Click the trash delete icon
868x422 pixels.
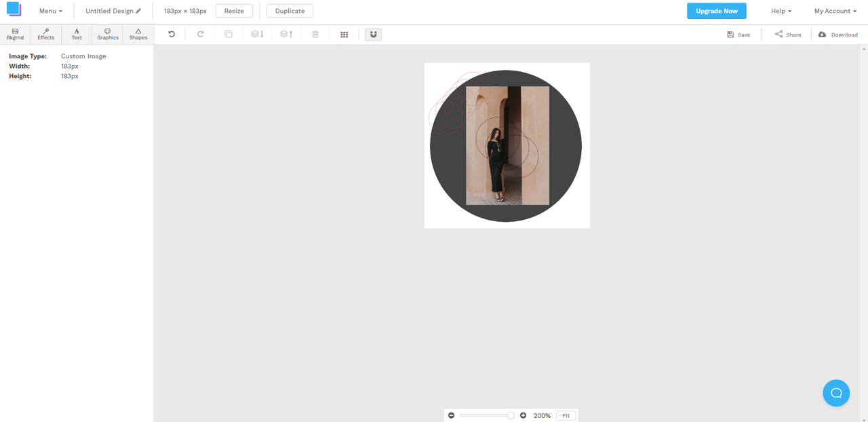pyautogui.click(x=315, y=34)
